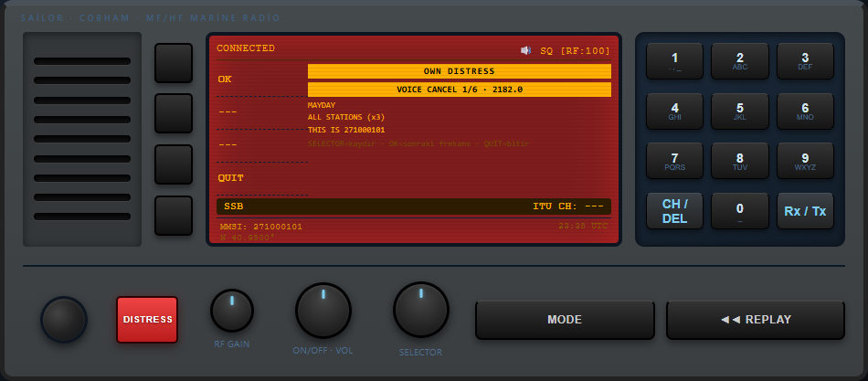The width and height of the screenshot is (868, 381).
Task: Click the SELECTOR=kaydır hint line
Action: coord(418,144)
